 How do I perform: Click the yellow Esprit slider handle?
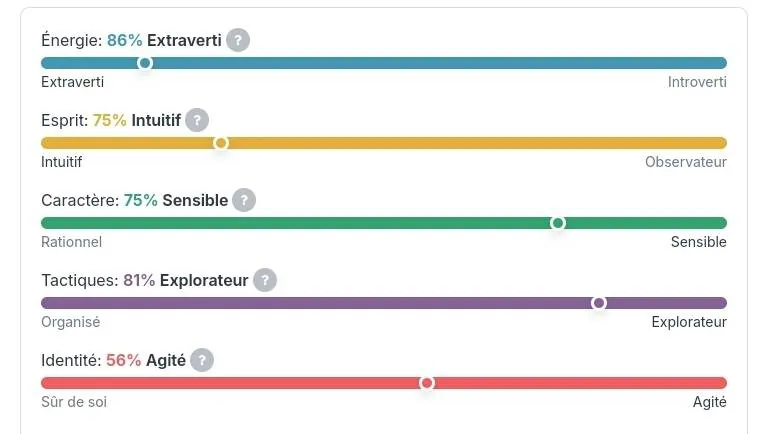[221, 143]
